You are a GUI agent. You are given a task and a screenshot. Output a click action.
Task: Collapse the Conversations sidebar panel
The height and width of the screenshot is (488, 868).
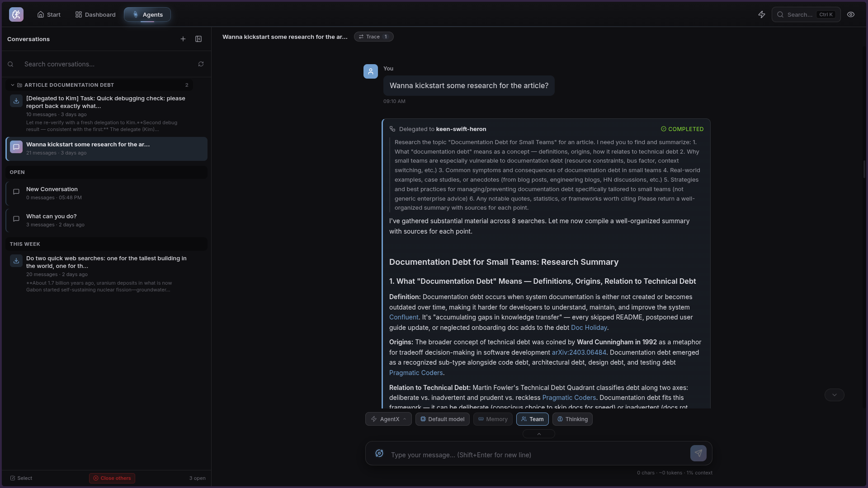pyautogui.click(x=198, y=39)
